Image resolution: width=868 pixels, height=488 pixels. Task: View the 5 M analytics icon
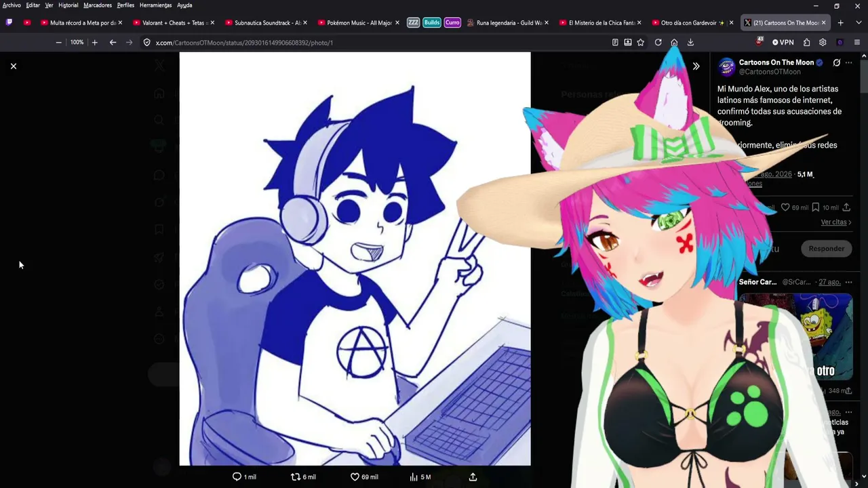click(414, 476)
